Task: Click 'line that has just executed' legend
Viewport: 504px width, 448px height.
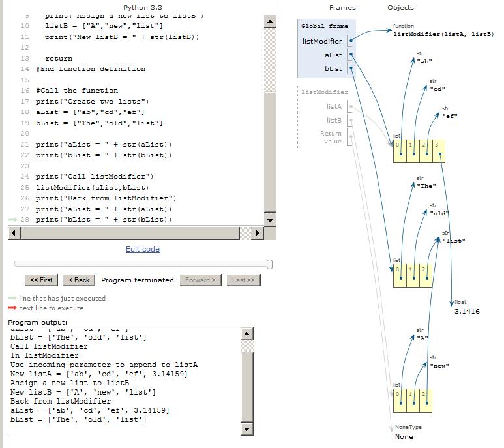Action: point(62,298)
